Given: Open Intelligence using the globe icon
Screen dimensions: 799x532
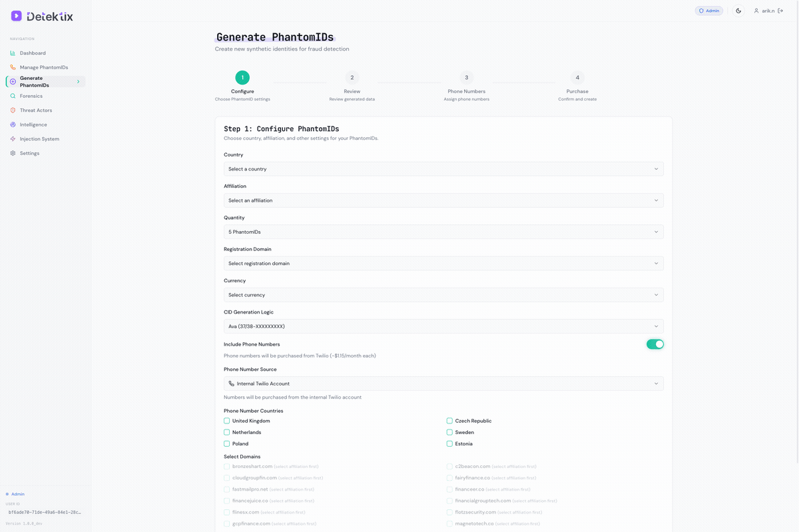Looking at the screenshot, I should (x=13, y=125).
